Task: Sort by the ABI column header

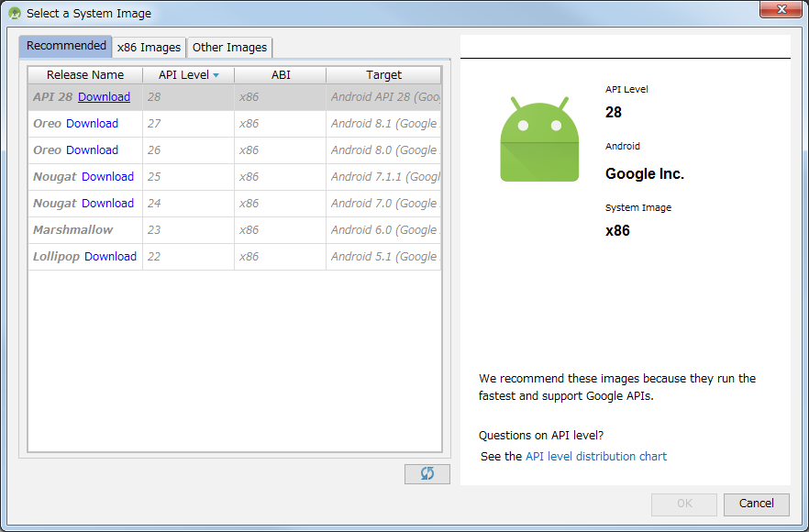Action: click(281, 75)
